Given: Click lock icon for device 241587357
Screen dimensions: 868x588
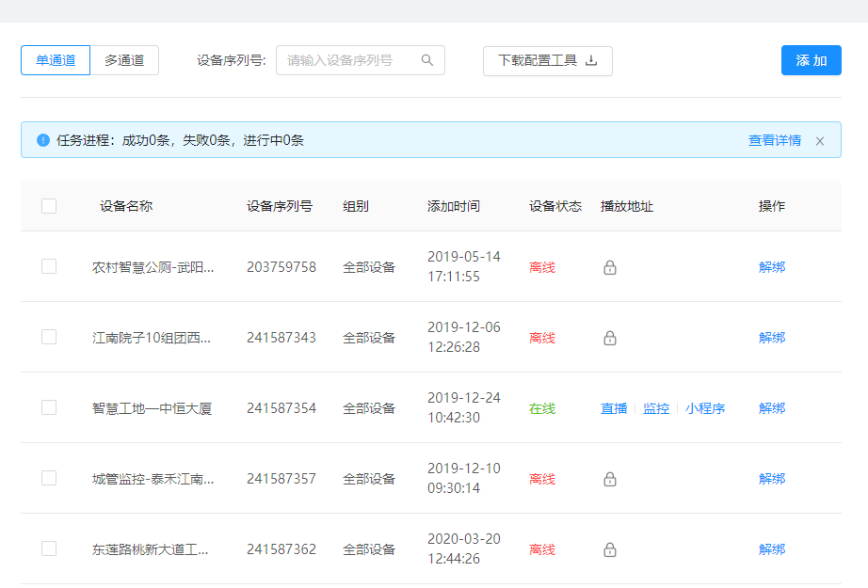Looking at the screenshot, I should tap(610, 479).
